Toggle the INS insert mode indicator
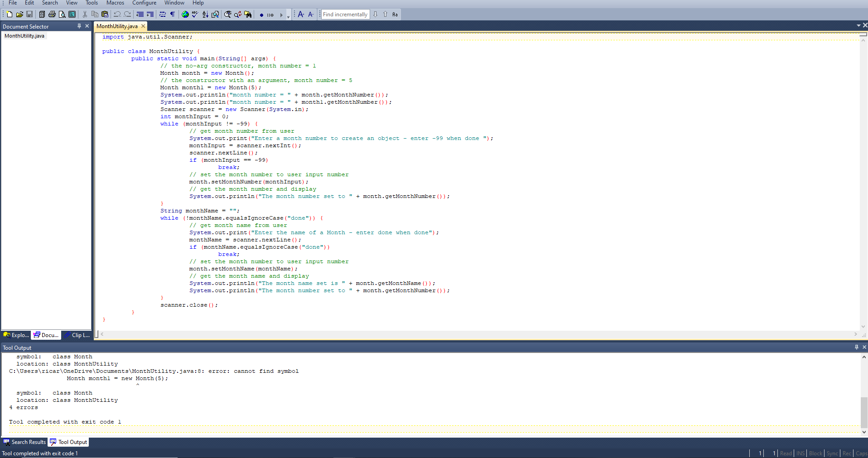The image size is (868, 458). [800, 453]
